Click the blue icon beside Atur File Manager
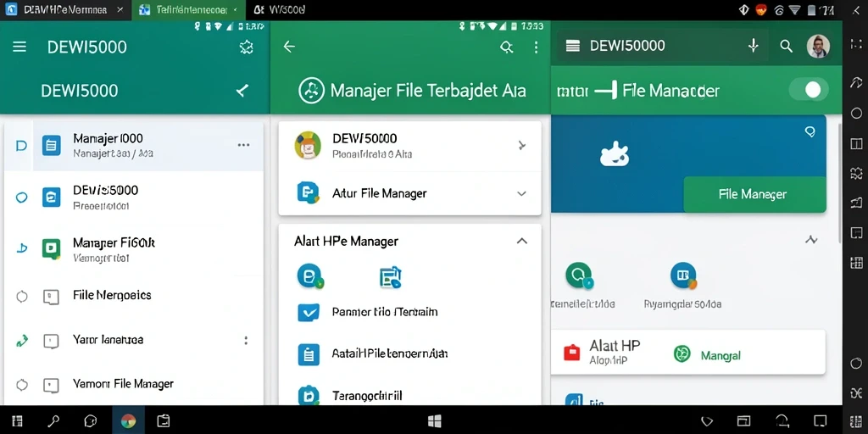868x434 pixels. [x=308, y=192]
